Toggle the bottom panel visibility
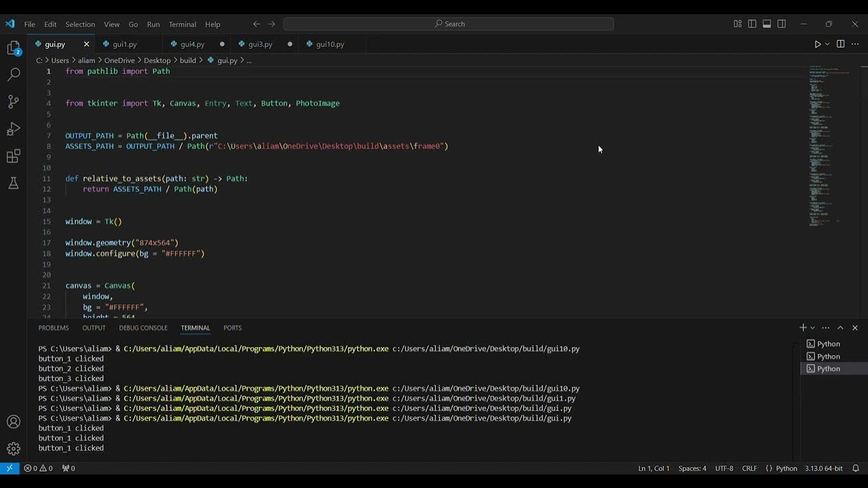The image size is (868, 488). coord(767,24)
